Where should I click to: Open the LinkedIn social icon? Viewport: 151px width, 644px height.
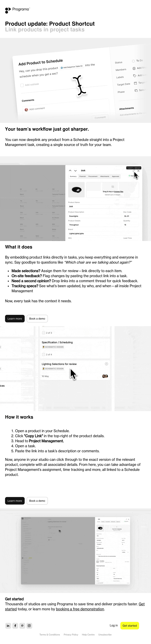click(8, 626)
